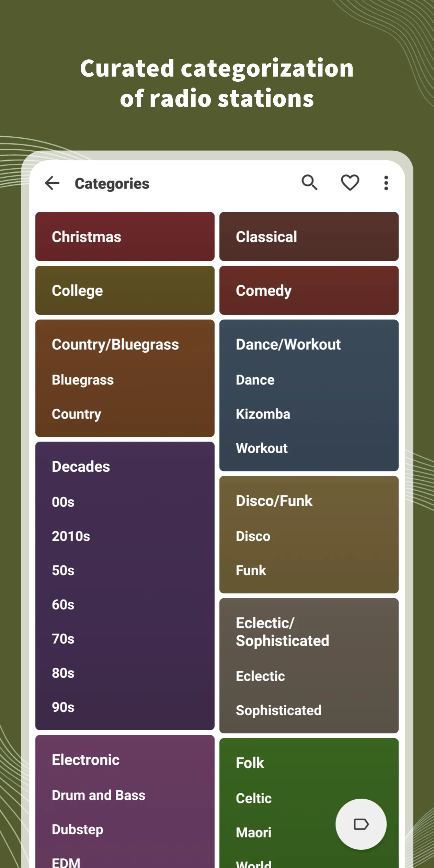Open the Christmas category
Viewport: 434px width, 868px height.
[x=125, y=237]
